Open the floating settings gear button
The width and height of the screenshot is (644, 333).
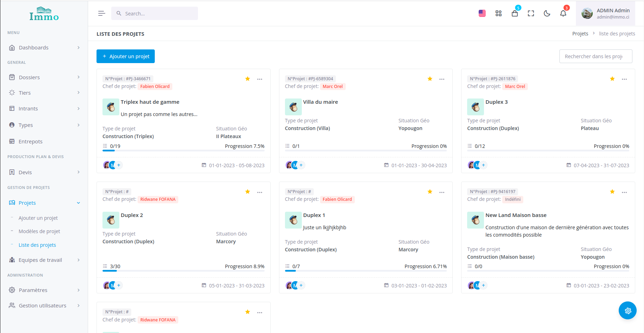tap(628, 311)
